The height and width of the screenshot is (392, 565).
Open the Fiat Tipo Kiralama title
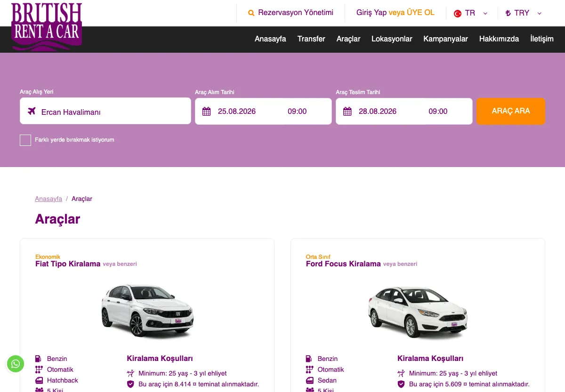[68, 264]
